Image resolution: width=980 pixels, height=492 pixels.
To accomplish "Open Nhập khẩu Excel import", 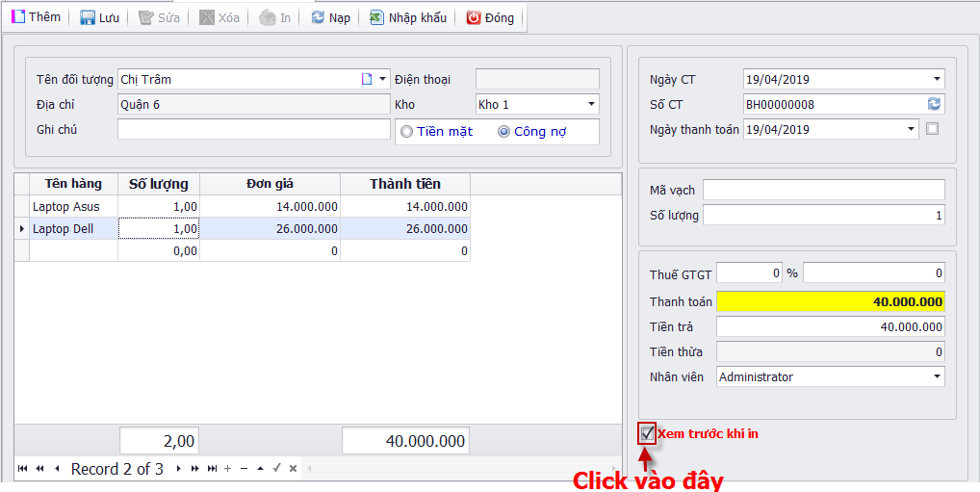I will pos(407,17).
